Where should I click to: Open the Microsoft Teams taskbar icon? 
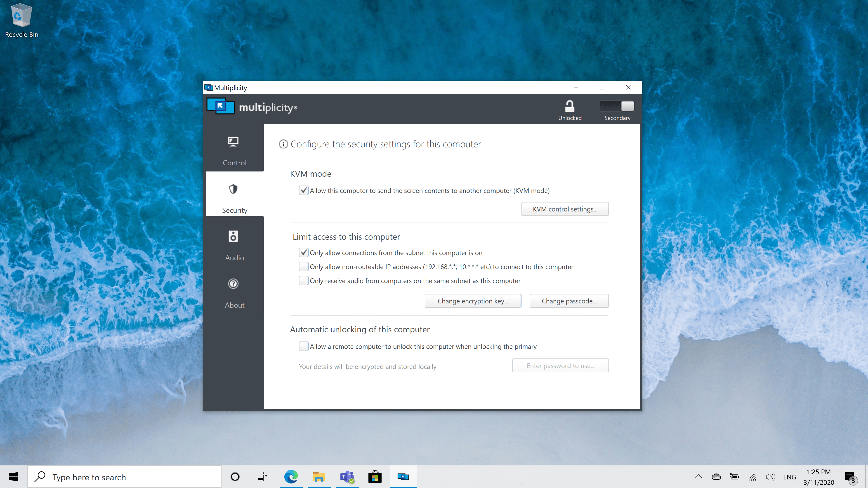347,477
